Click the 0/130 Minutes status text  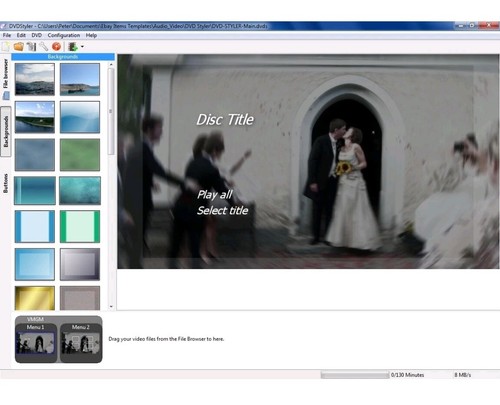point(407,375)
